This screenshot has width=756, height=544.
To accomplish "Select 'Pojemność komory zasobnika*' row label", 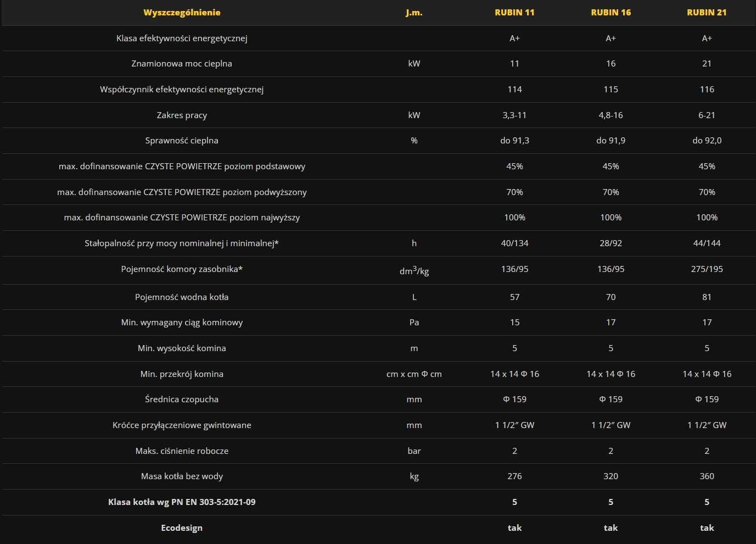I will pos(182,269).
